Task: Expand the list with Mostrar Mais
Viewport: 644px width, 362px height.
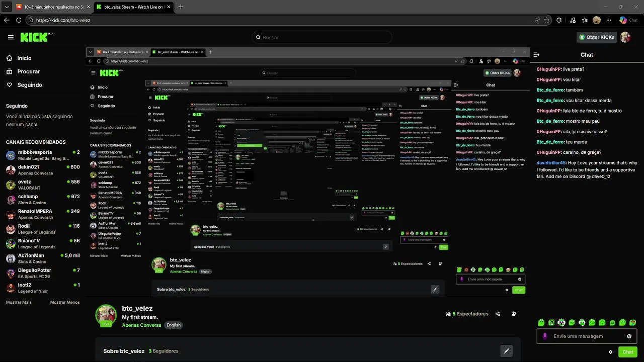Action: click(x=19, y=302)
